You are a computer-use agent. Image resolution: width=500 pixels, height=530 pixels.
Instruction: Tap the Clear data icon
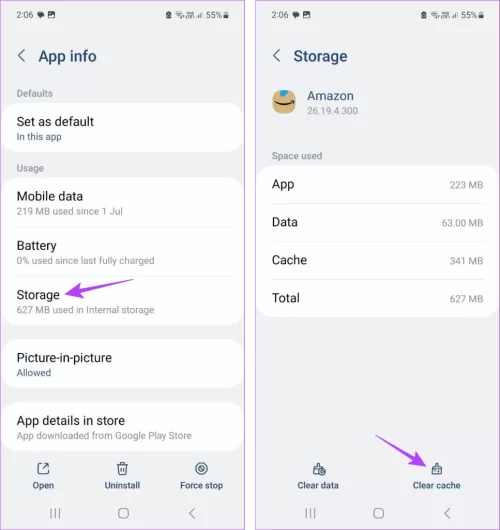point(318,469)
